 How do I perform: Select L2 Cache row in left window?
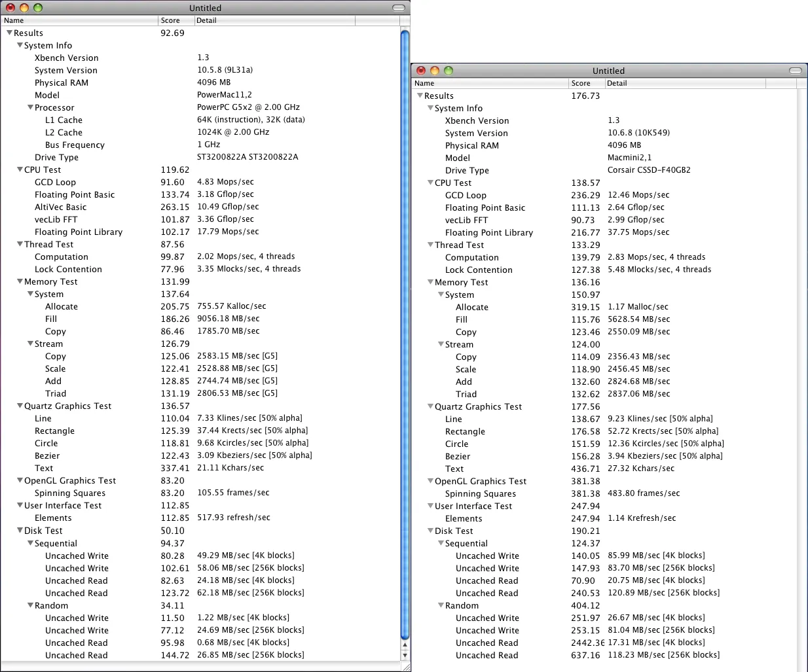point(200,132)
